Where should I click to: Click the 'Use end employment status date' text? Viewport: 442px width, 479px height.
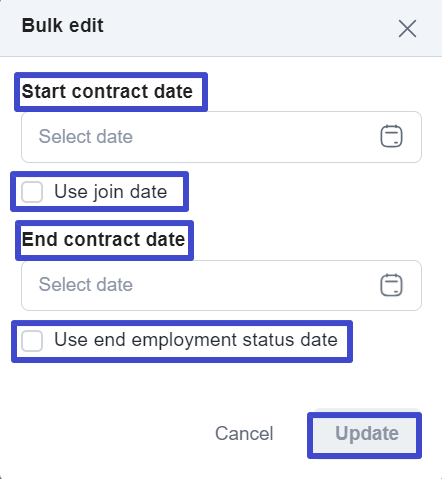[x=196, y=340]
